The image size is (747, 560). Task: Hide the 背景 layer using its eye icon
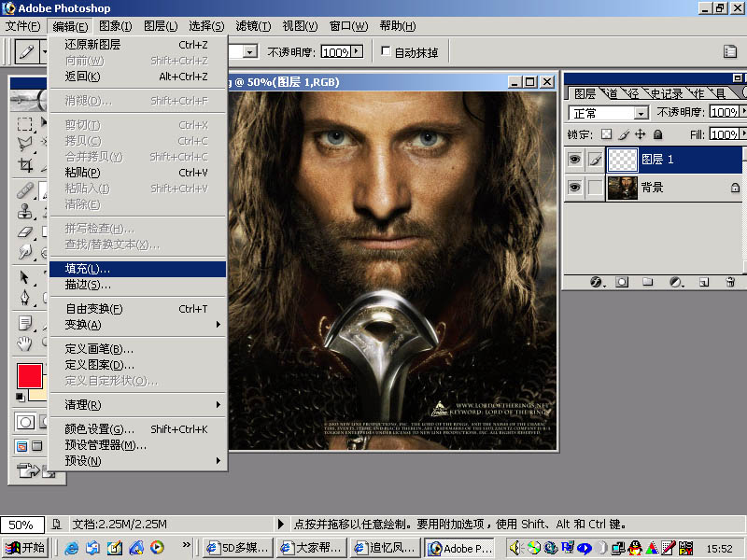(574, 188)
